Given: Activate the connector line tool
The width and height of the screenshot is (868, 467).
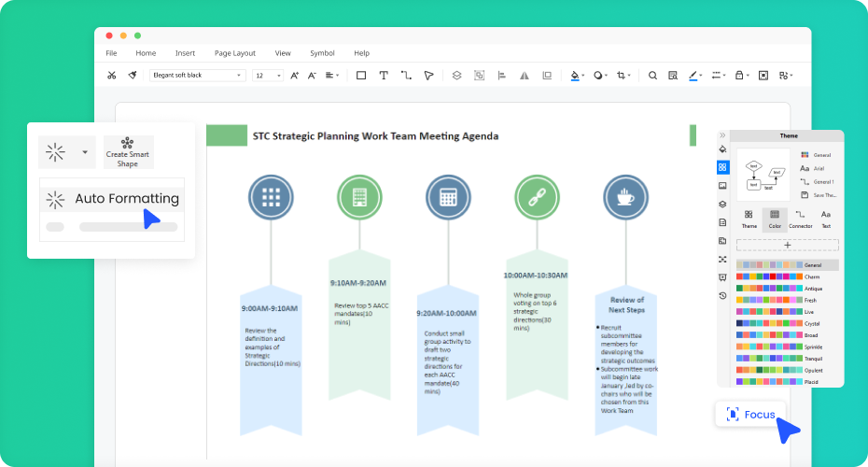Looking at the screenshot, I should (x=406, y=75).
